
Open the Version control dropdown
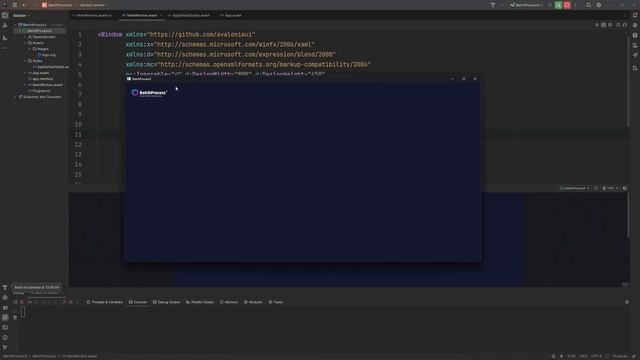coord(94,5)
